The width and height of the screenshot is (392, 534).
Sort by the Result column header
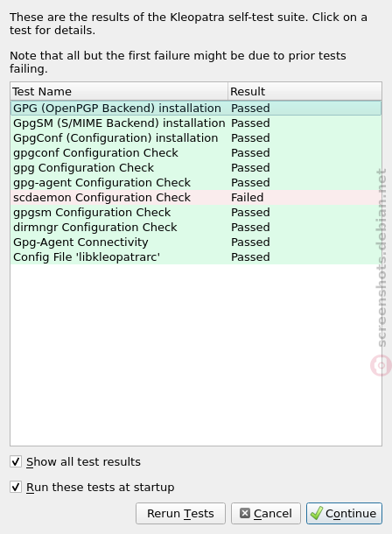click(304, 91)
